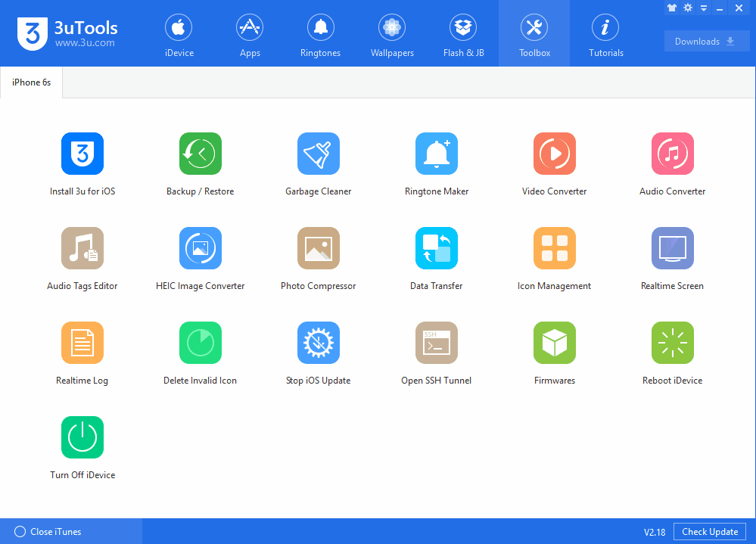Start the Ringtone Maker
The height and width of the screenshot is (544, 756).
tap(437, 154)
